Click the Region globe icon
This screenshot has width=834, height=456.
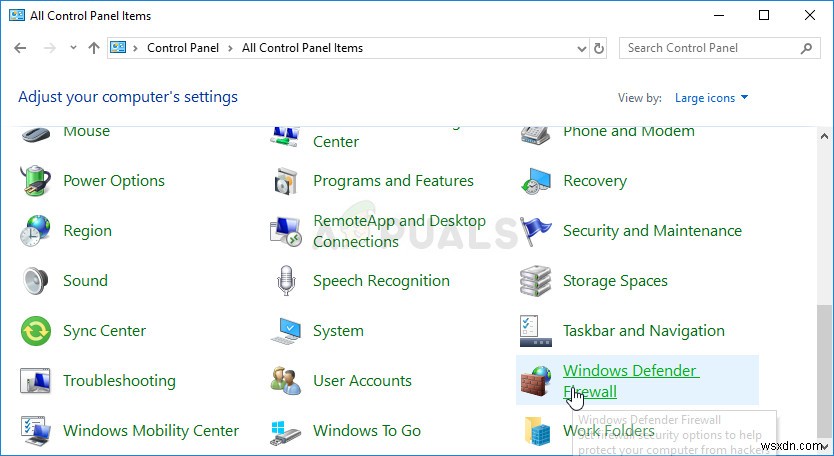coord(36,231)
